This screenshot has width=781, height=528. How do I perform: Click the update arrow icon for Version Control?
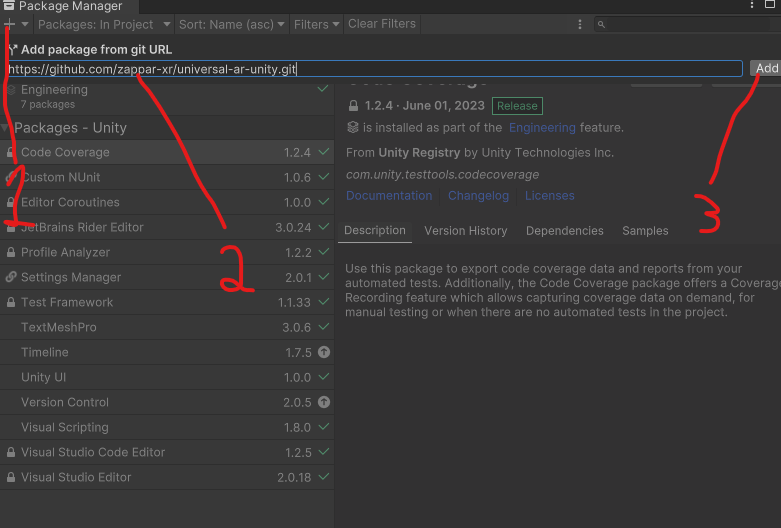point(323,403)
